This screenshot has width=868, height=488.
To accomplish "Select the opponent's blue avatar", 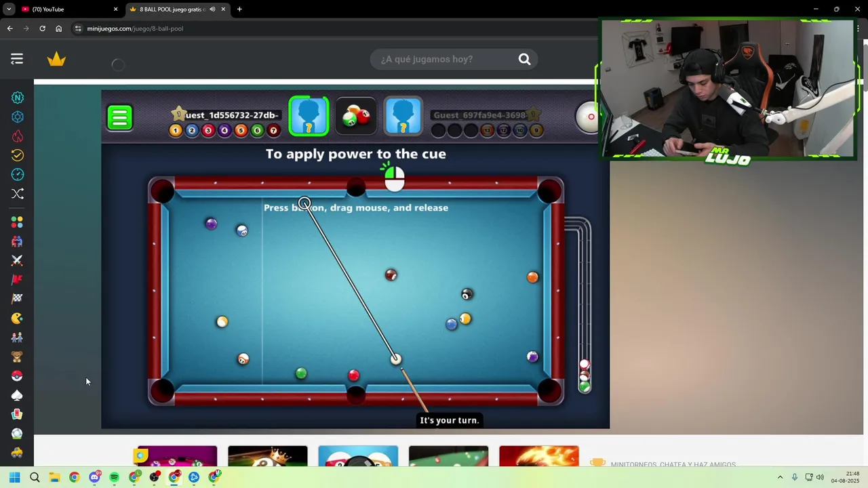I will tap(403, 116).
